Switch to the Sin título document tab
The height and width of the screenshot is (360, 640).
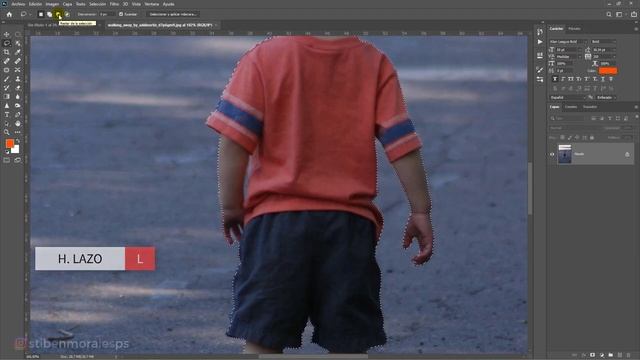(x=42, y=25)
